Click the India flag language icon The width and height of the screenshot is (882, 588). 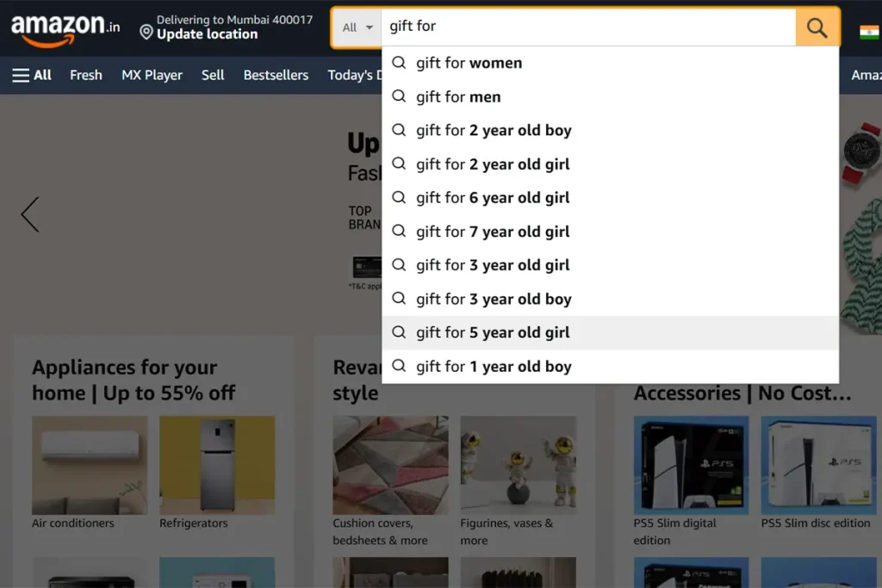coord(870,32)
